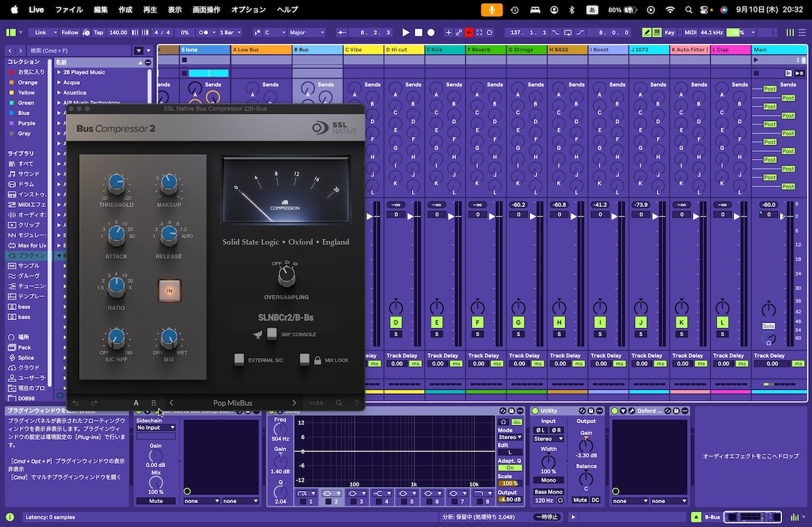Start playback with the Play button
The image size is (812, 527).
coord(406,32)
